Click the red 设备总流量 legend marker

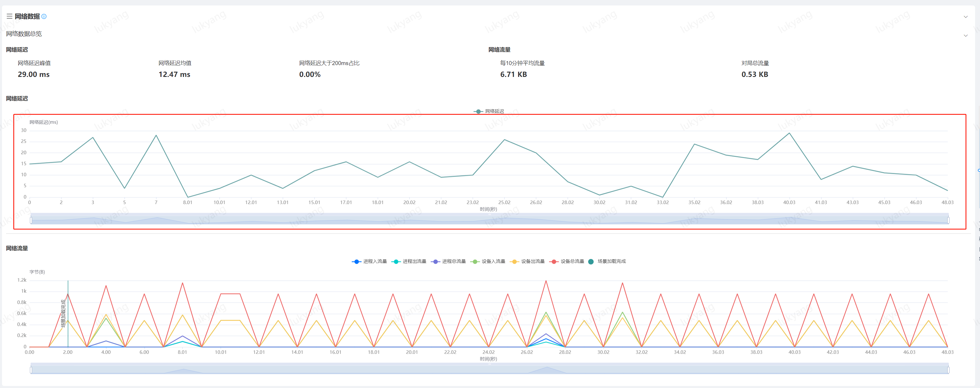coord(554,261)
